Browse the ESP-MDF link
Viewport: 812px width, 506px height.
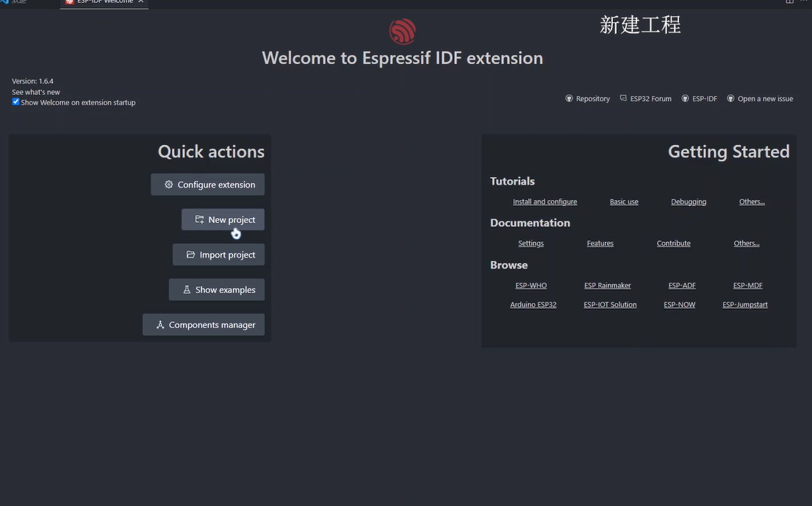click(748, 285)
